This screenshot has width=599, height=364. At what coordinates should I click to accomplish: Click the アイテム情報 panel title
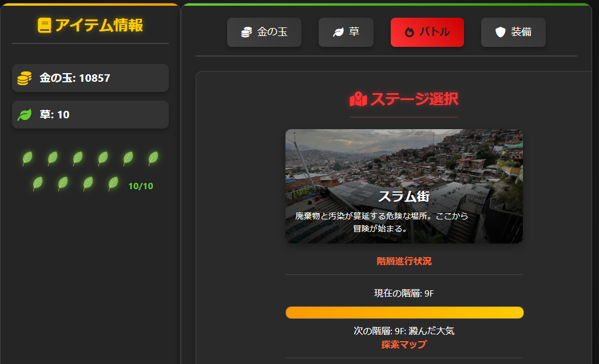coord(90,26)
